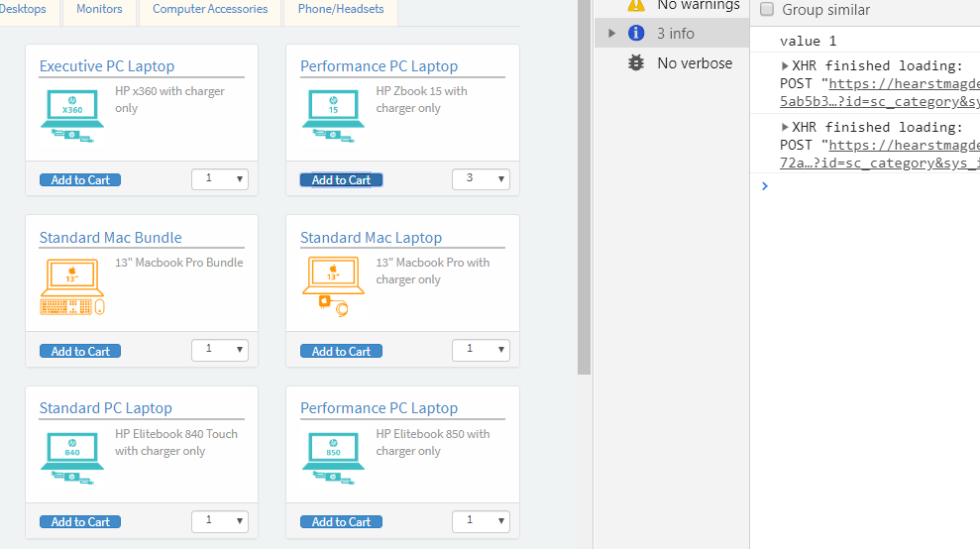Click the blue info icon in console sidebar

tap(636, 33)
